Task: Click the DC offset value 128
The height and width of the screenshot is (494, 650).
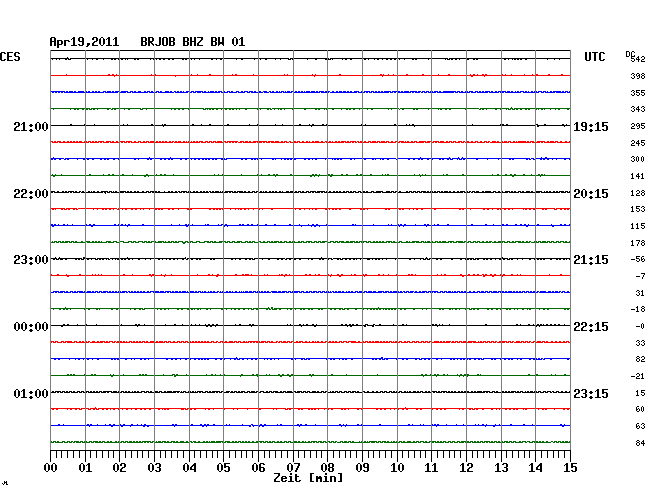Action: tap(638, 193)
